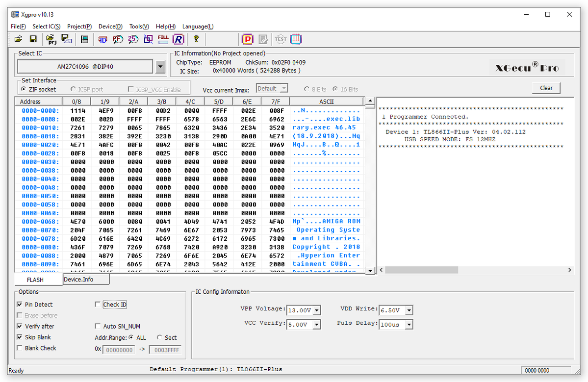588x382 pixels.
Task: Click the open file folder icon
Action: pyautogui.click(x=18, y=39)
